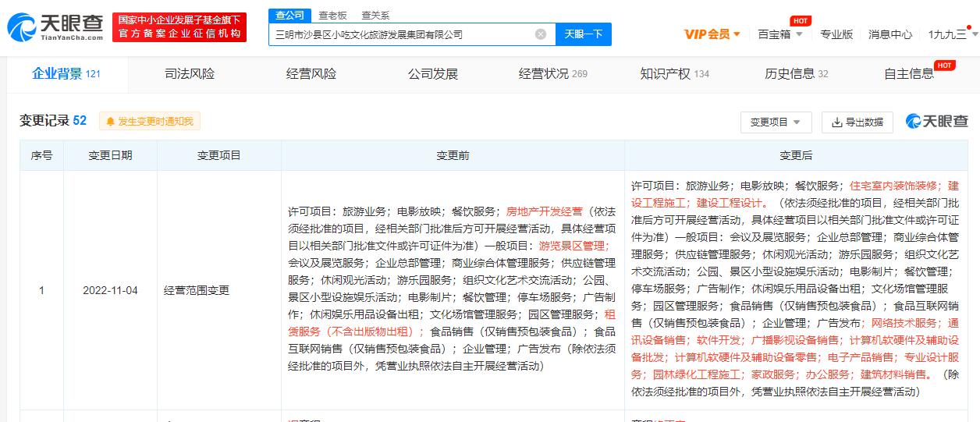
Task: Click the 发生变更时通知我 button
Action: 150,122
